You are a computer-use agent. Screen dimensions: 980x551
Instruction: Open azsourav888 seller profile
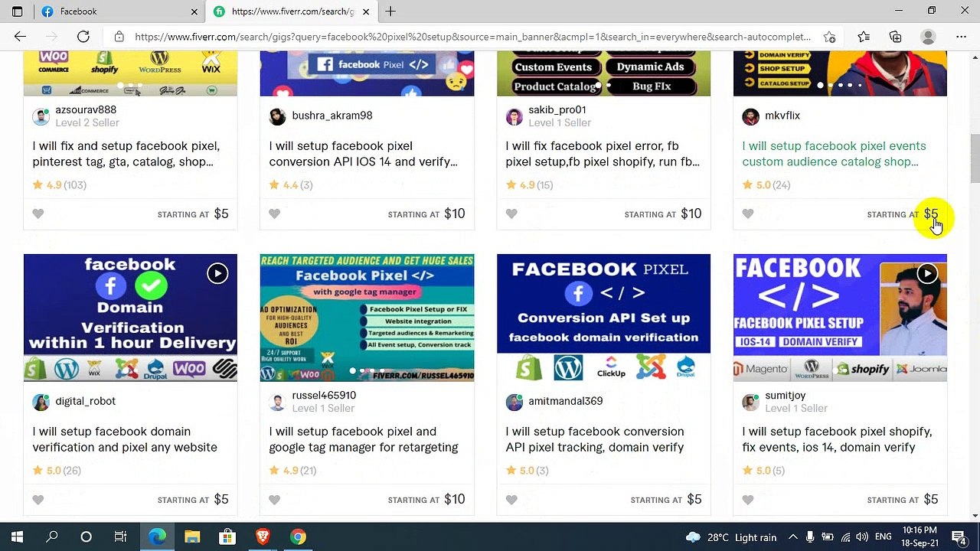coord(86,109)
